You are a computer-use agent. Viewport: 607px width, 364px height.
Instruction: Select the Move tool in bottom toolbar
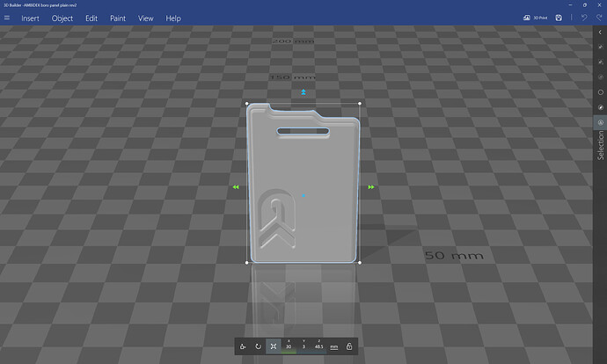pyautogui.click(x=243, y=346)
